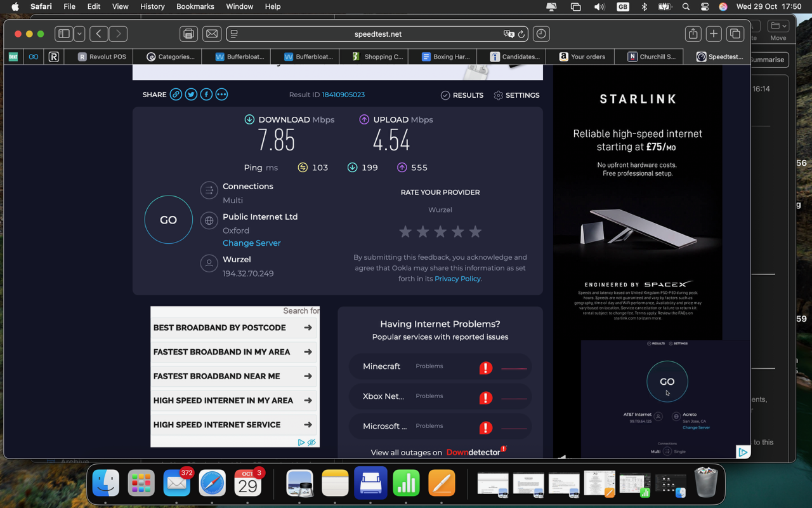Open Safari Share toolbar icon
The height and width of the screenshot is (508, 812).
click(693, 34)
